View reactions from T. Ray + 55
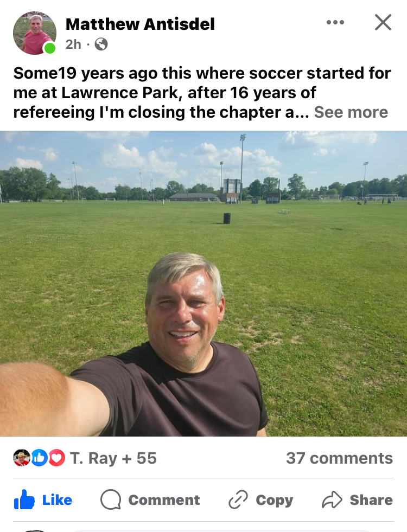This screenshot has width=407, height=532. coord(113,458)
